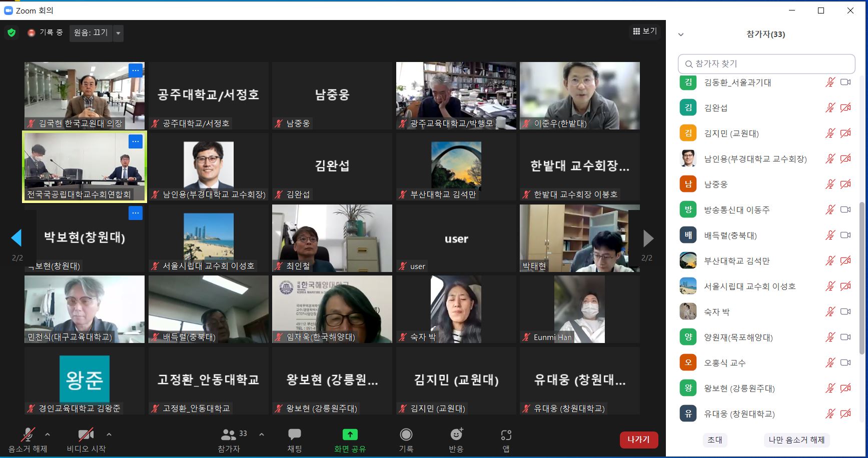Expand audio options arrow beside mute button
Screen dimensions: 868x458
pyautogui.click(x=48, y=434)
